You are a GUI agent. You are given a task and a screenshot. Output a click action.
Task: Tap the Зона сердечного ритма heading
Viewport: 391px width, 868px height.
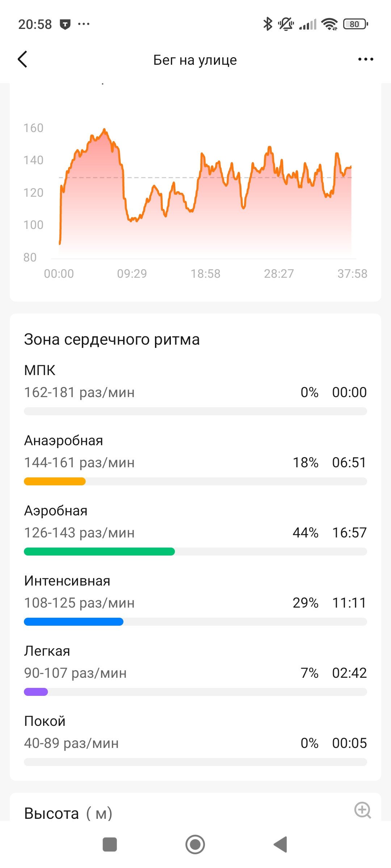point(112,340)
